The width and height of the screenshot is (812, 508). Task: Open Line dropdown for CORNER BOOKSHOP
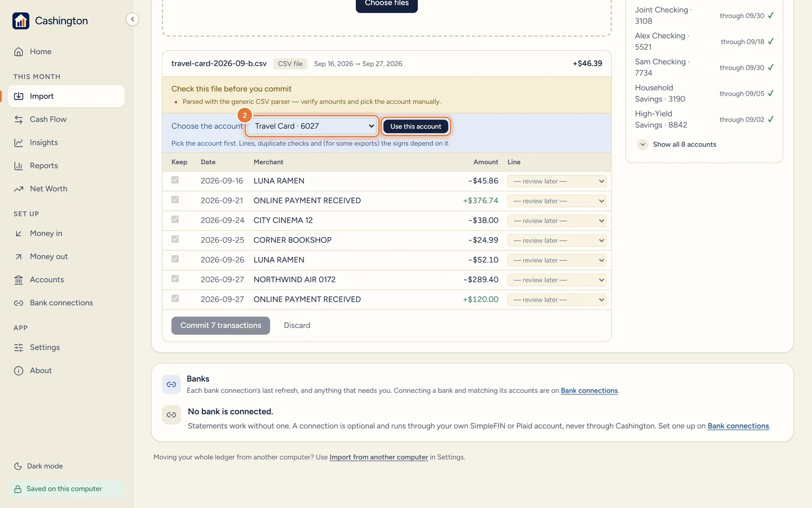pos(557,240)
